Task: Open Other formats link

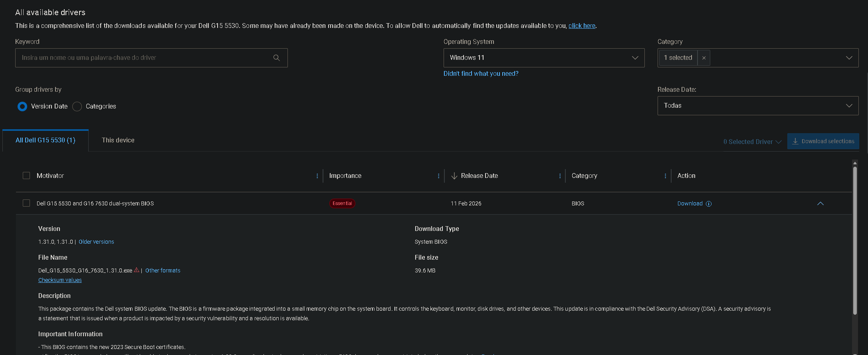Action: [163, 270]
